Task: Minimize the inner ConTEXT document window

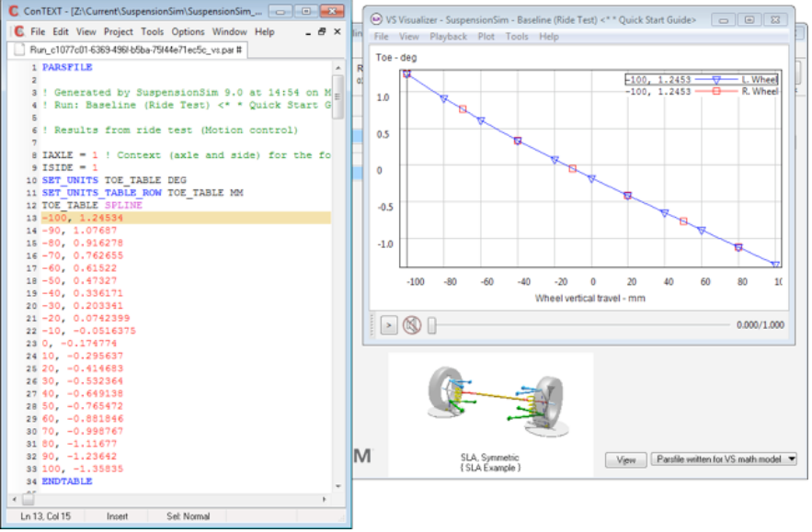Action: click(x=308, y=32)
